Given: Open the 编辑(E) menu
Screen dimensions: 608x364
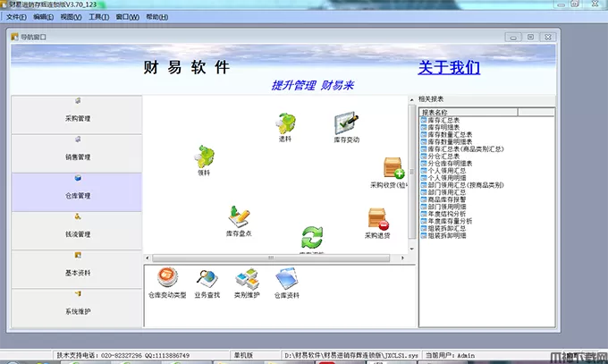Looking at the screenshot, I should (43, 17).
